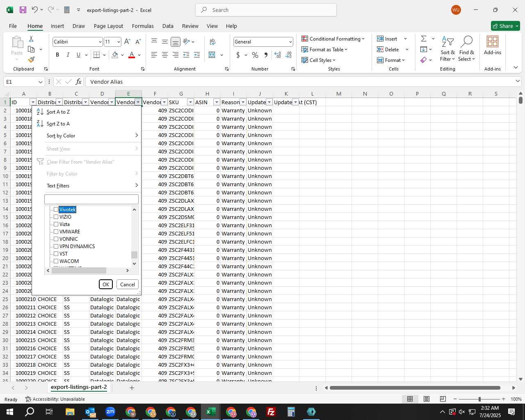Apply Comma Style number format
This screenshot has width=525, height=420.
tap(266, 55)
